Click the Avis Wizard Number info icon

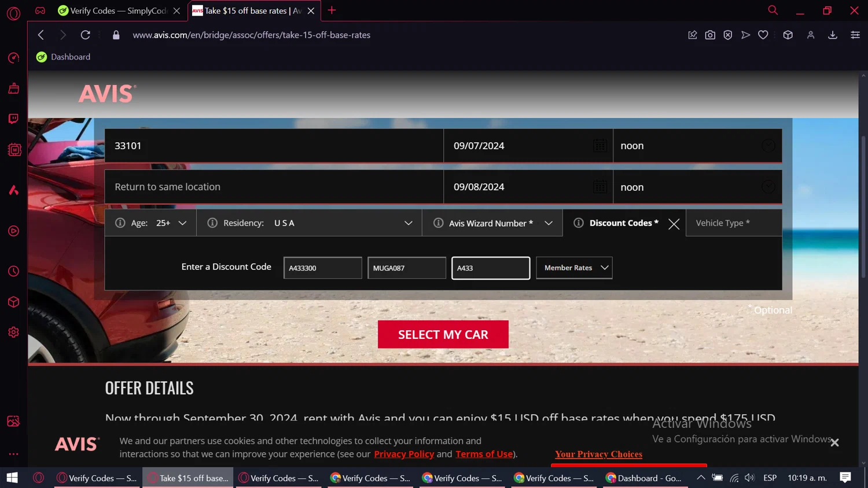(439, 223)
